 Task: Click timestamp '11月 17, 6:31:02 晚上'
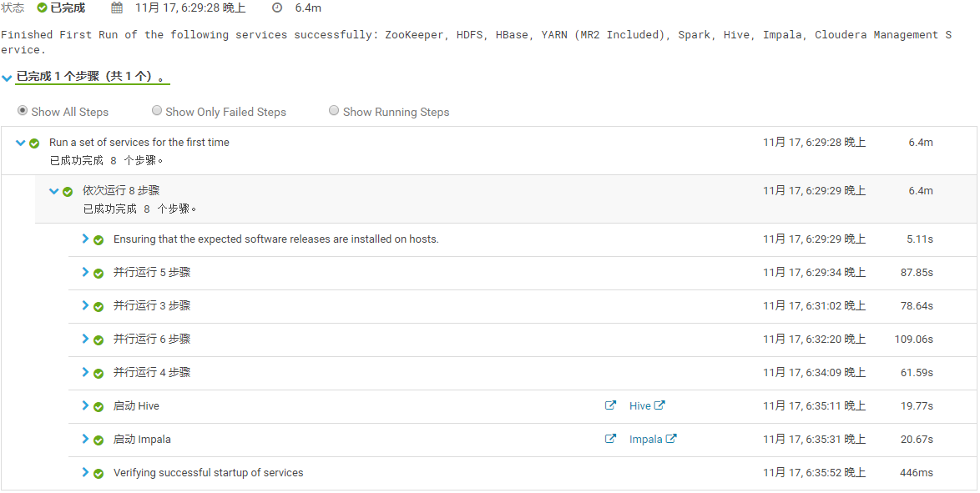coord(815,306)
